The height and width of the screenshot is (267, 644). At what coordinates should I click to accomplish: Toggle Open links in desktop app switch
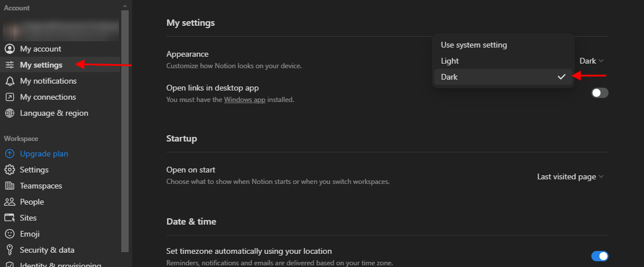click(599, 93)
